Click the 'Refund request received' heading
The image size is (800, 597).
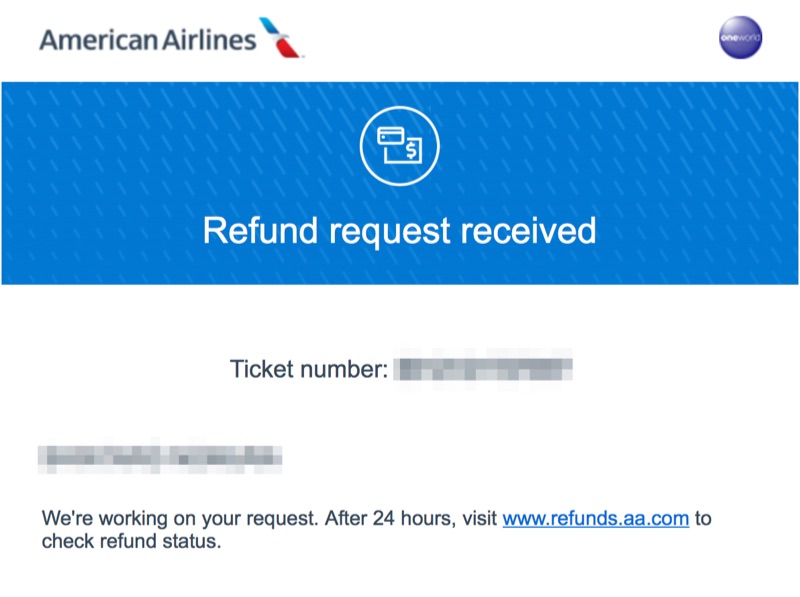tap(399, 230)
